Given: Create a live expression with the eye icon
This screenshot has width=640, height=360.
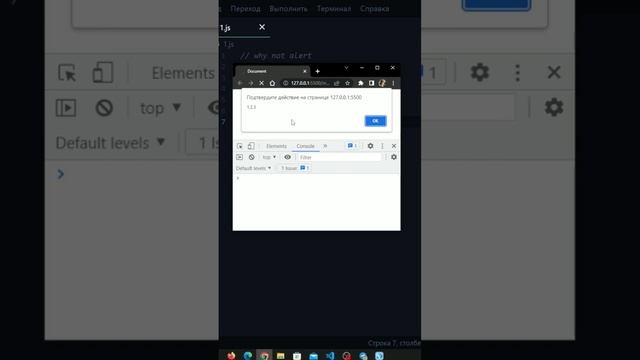Looking at the screenshot, I should click(x=288, y=157).
